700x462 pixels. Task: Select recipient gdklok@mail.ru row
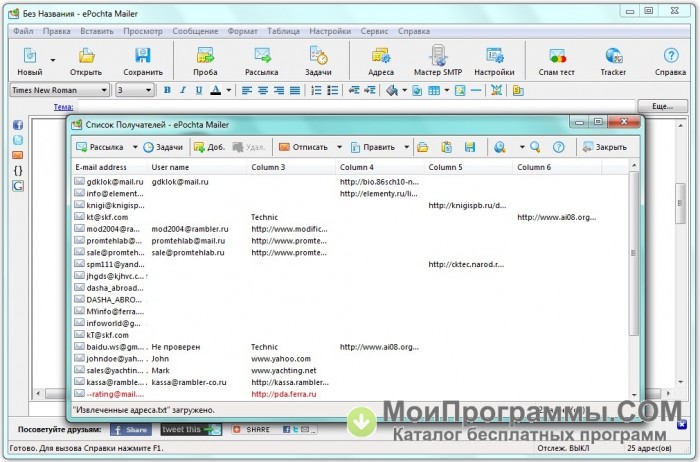click(x=350, y=182)
